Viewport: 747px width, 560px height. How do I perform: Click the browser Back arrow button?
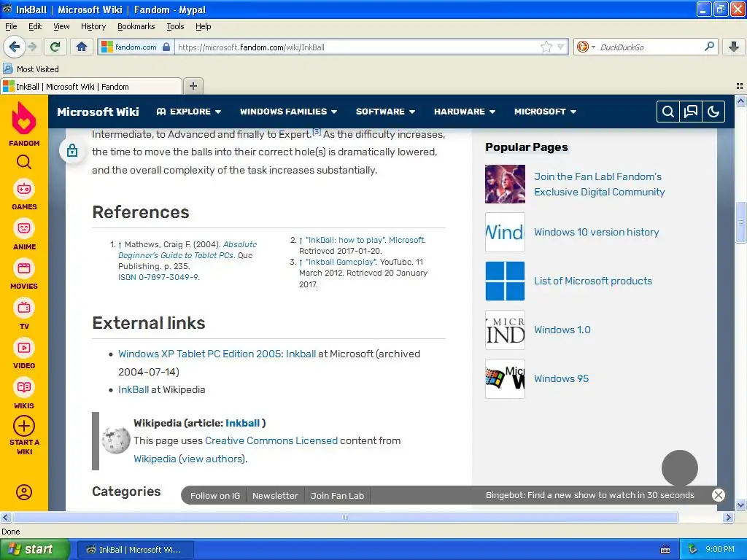(x=14, y=47)
